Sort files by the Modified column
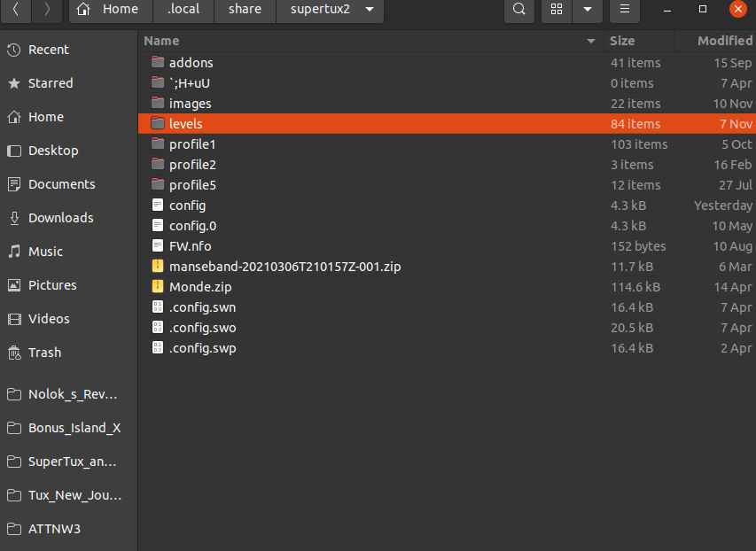Screen dimensions: 756x551 click(x=724, y=41)
